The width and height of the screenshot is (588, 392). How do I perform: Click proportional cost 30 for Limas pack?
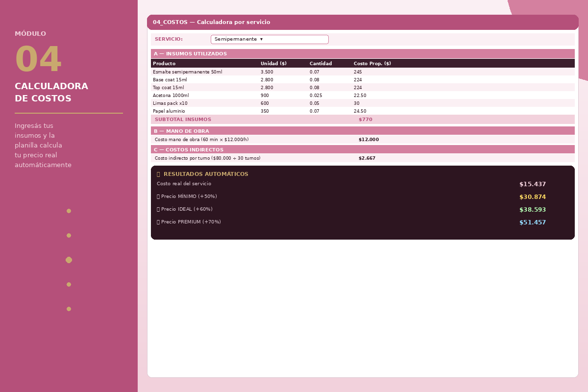tap(356, 103)
